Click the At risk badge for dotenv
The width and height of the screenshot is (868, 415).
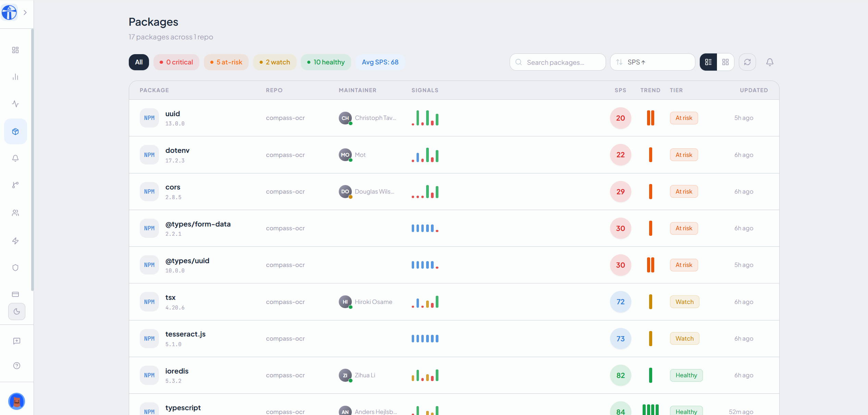point(684,155)
